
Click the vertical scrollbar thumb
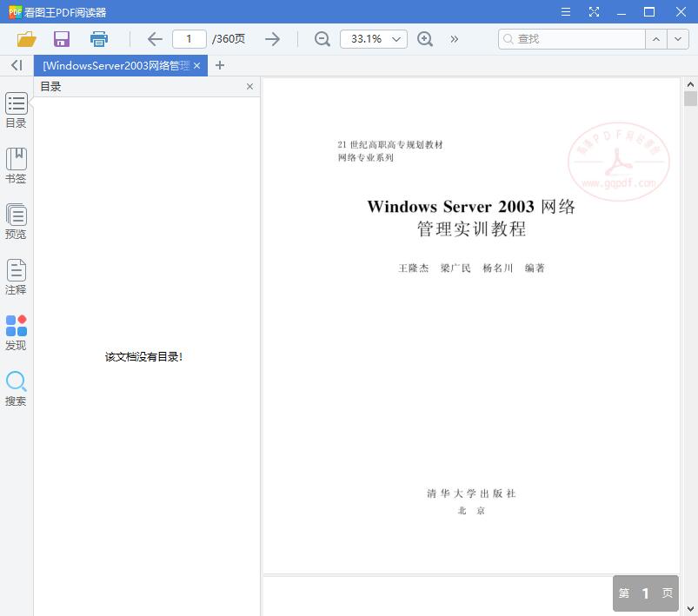[690, 98]
